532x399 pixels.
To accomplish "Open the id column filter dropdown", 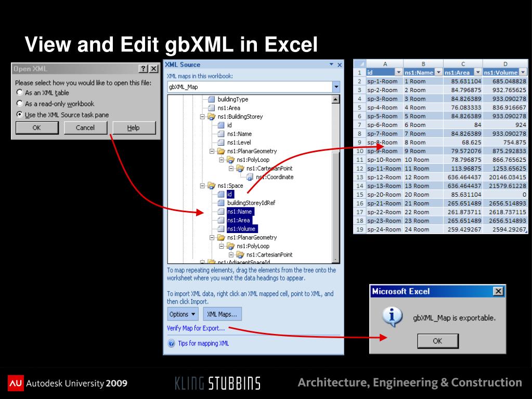I will pos(399,72).
